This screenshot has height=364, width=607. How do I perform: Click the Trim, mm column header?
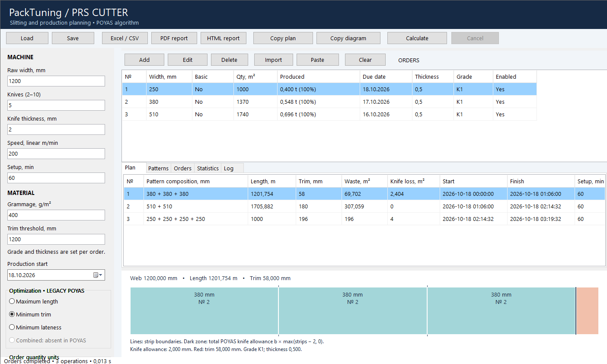tap(319, 181)
